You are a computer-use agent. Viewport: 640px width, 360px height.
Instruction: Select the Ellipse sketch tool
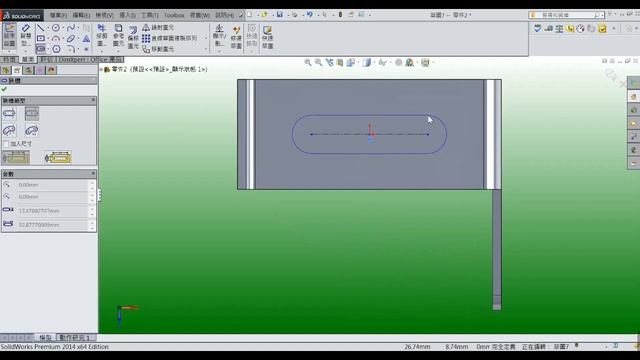point(71,38)
